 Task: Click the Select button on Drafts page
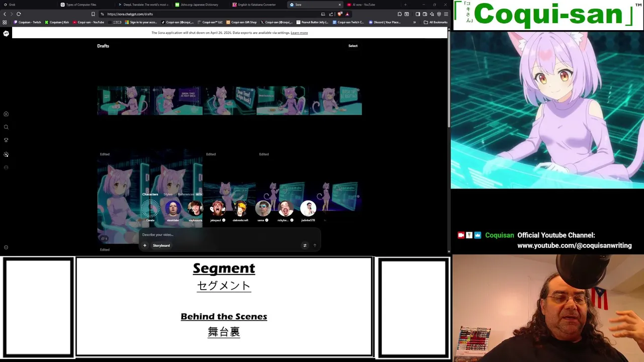(353, 46)
